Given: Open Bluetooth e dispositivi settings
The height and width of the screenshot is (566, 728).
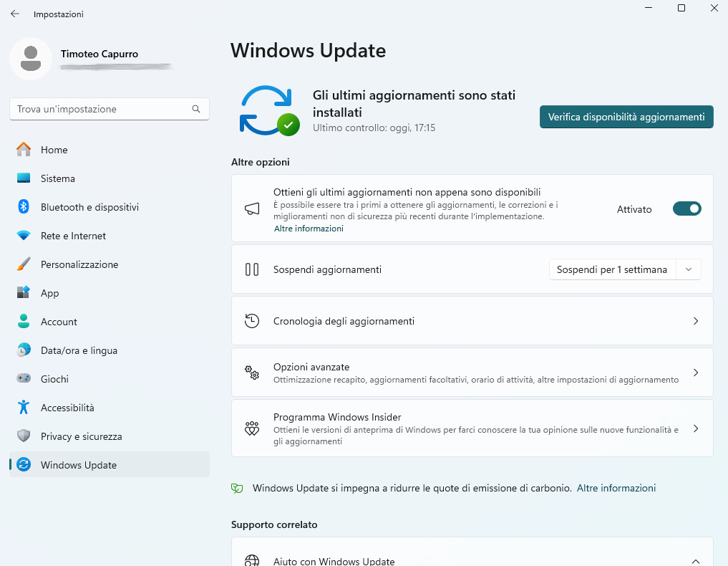Looking at the screenshot, I should tap(110, 207).
